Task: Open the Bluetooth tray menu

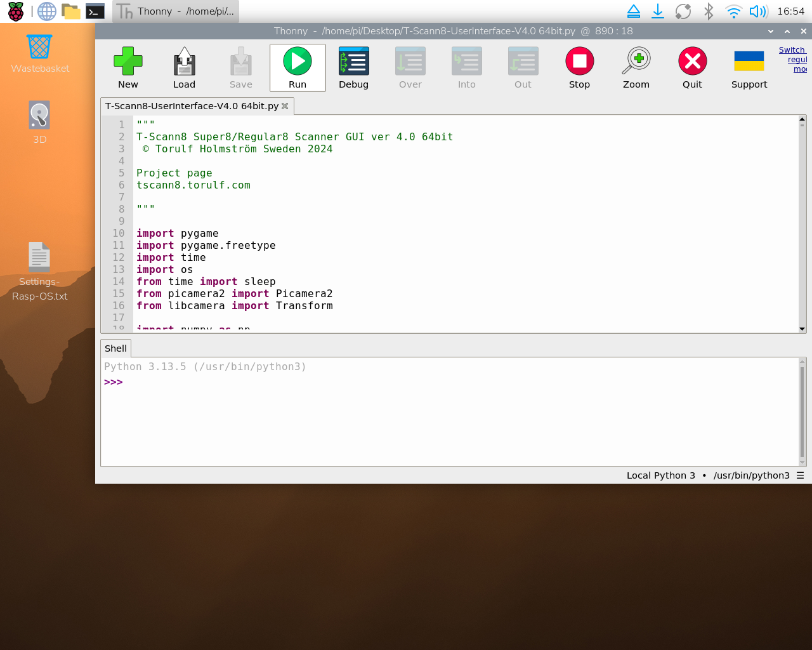Action: (709, 11)
